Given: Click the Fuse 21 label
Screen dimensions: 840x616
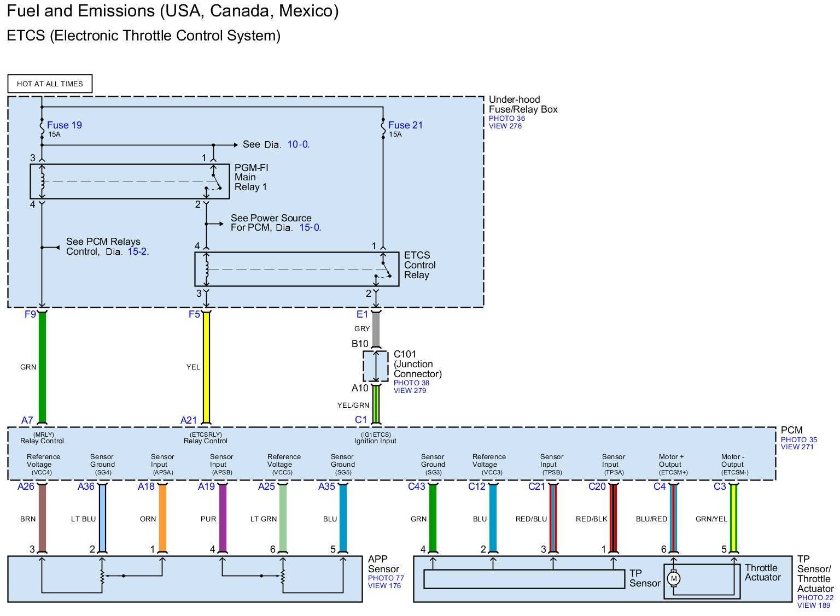Looking at the screenshot, I should click(405, 125).
